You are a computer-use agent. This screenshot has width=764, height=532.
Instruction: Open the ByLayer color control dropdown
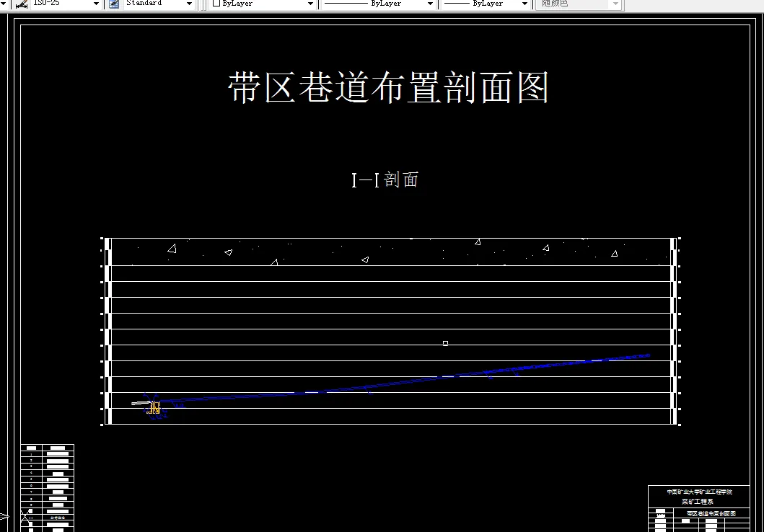(x=309, y=4)
